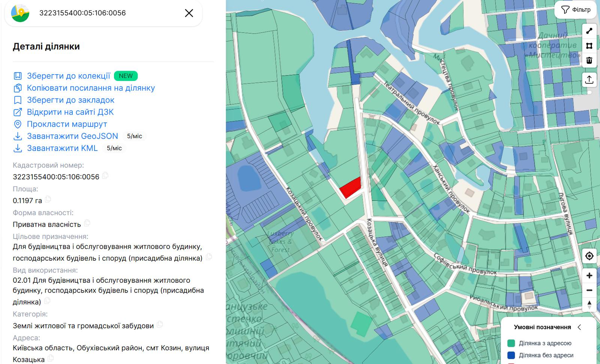Select the polygon area drawing tool
600x364 pixels.
click(589, 46)
